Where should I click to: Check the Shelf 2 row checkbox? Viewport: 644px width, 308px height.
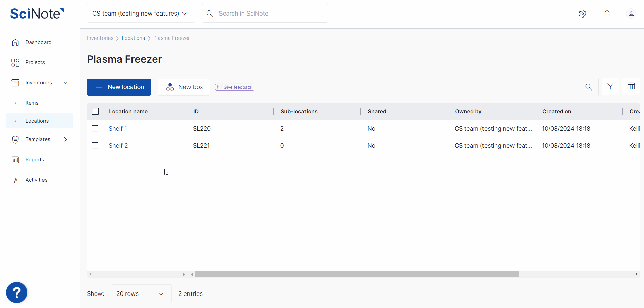pos(95,146)
